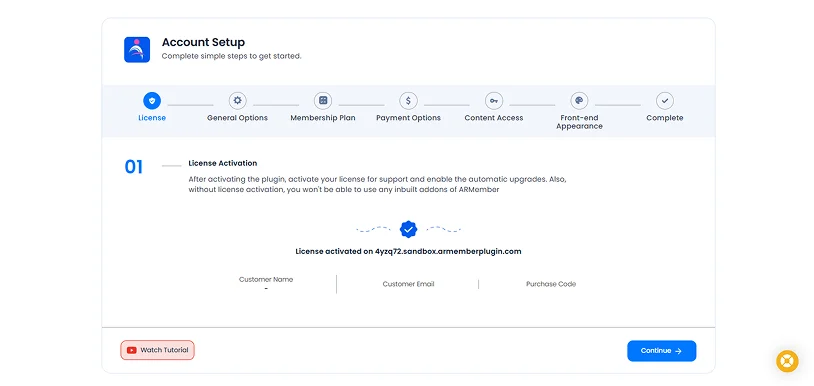Open the Watch Tutorial button text

pos(164,350)
